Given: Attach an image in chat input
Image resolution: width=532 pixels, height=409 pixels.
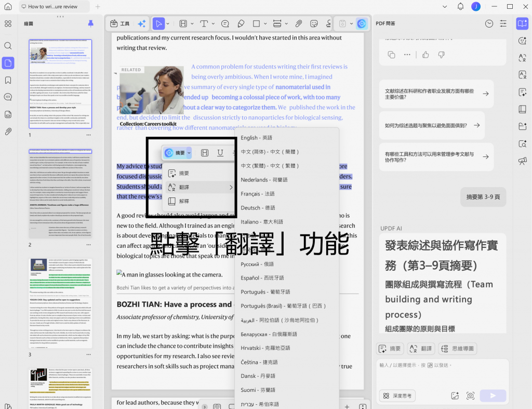Looking at the screenshot, I should tap(455, 395).
